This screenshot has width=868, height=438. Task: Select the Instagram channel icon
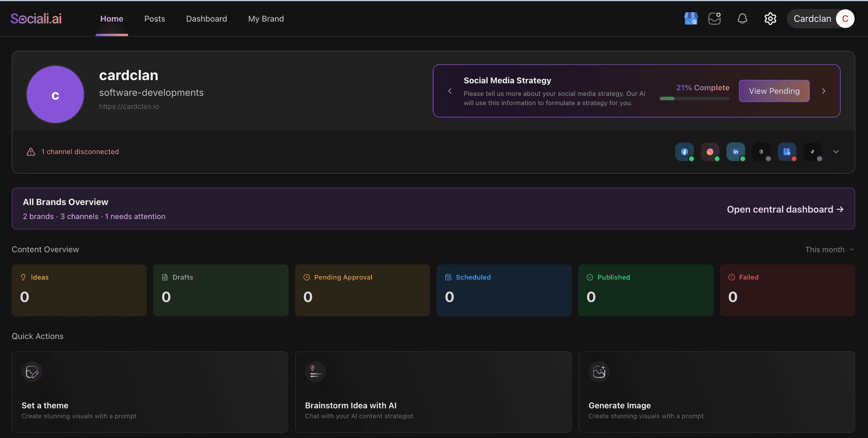[x=710, y=151]
